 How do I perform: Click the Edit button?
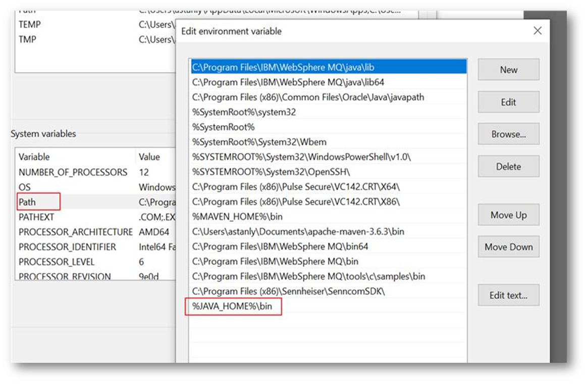pyautogui.click(x=508, y=102)
